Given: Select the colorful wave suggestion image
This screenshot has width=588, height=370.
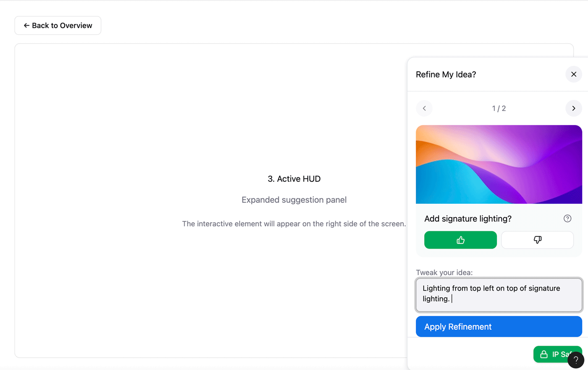Looking at the screenshot, I should pyautogui.click(x=499, y=164).
